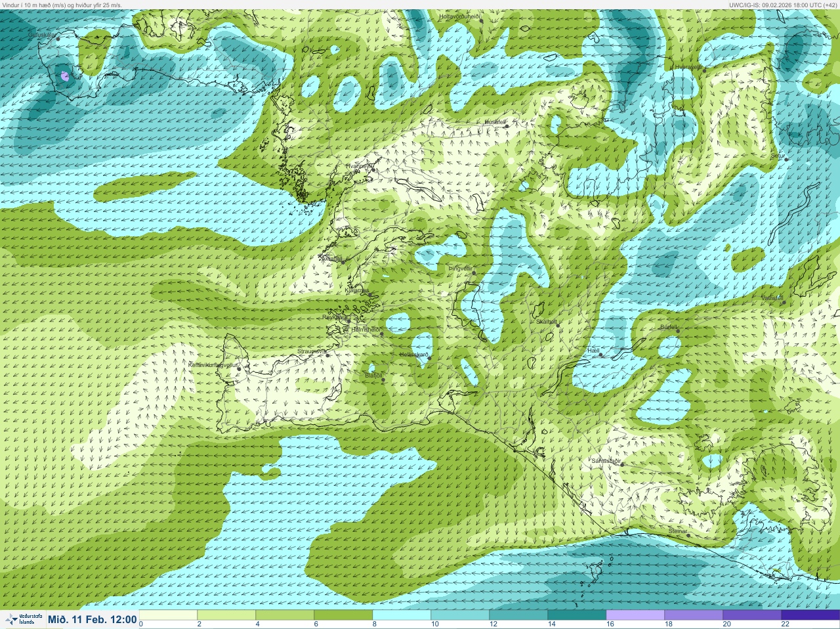Click the Kjalarnes station label
This screenshot has width=840, height=629.
(357, 290)
